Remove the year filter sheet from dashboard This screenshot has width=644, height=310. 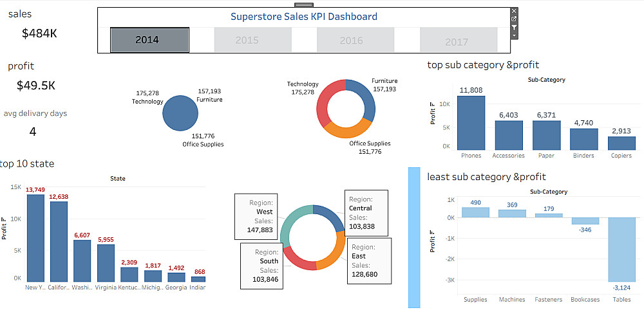(x=514, y=11)
